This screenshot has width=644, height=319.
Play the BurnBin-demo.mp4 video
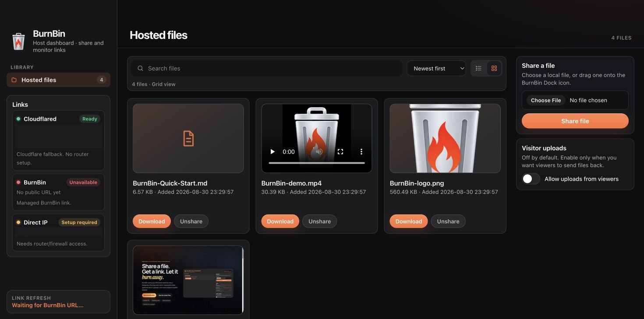(272, 152)
